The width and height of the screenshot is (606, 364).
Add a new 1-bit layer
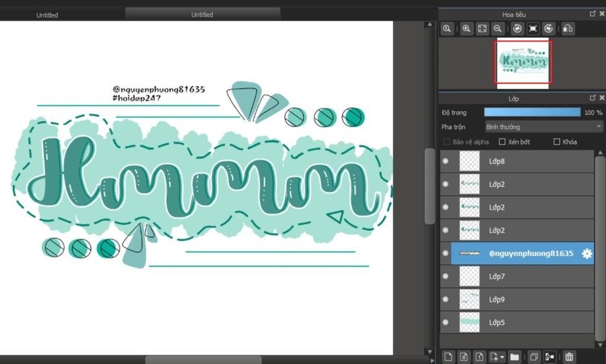[479, 357]
